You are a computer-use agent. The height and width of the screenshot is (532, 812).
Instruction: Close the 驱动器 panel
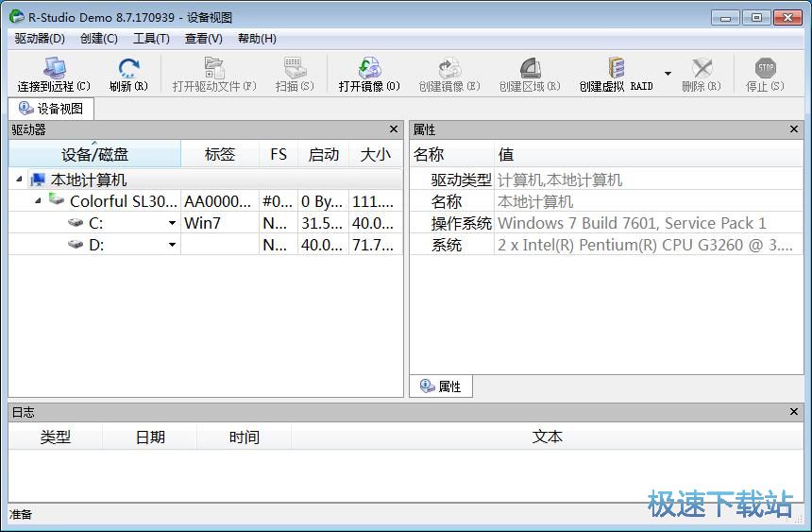(394, 129)
